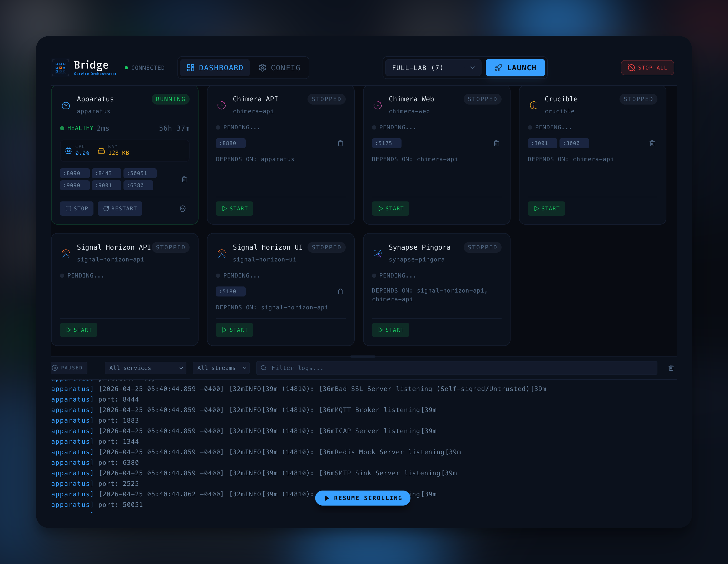Click the 128 KB RAM value
The height and width of the screenshot is (564, 728).
click(x=118, y=153)
